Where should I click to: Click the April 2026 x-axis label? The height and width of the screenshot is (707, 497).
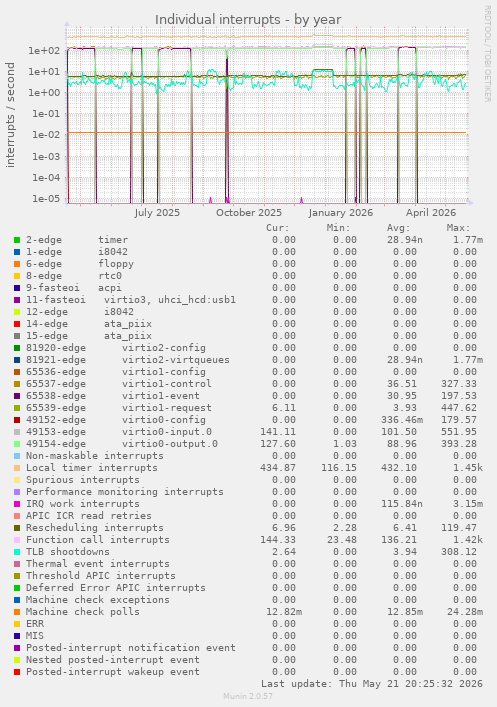[x=431, y=213]
